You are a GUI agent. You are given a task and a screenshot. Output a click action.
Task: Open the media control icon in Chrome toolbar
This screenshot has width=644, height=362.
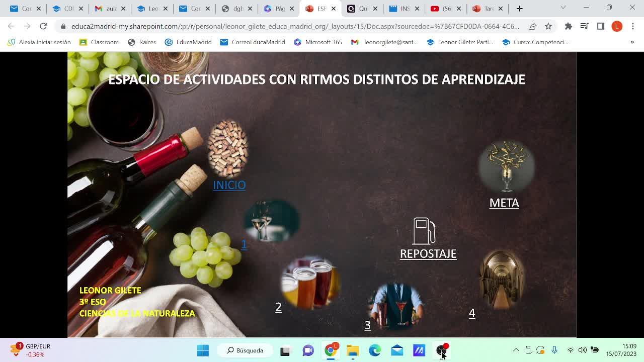[x=585, y=26]
